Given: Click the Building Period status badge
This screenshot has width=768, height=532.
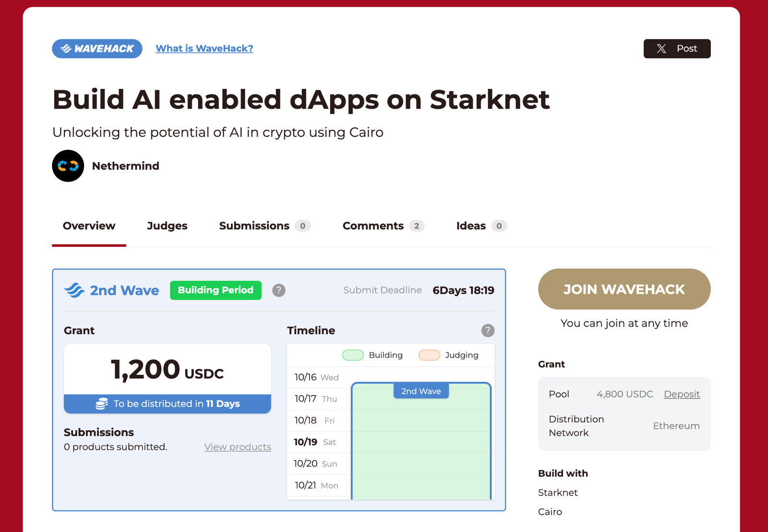Looking at the screenshot, I should click(216, 290).
